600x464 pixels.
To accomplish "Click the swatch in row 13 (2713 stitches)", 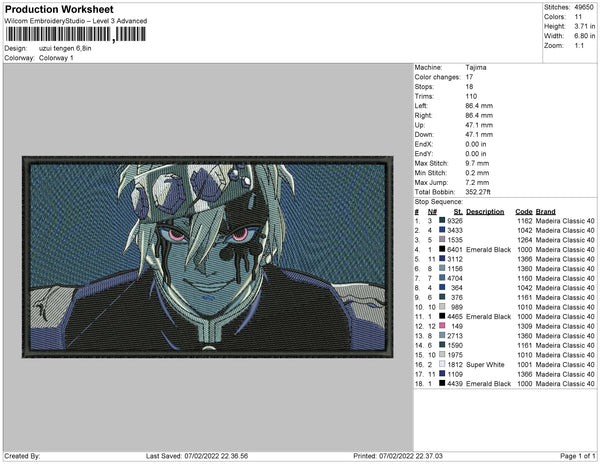I will [442, 335].
